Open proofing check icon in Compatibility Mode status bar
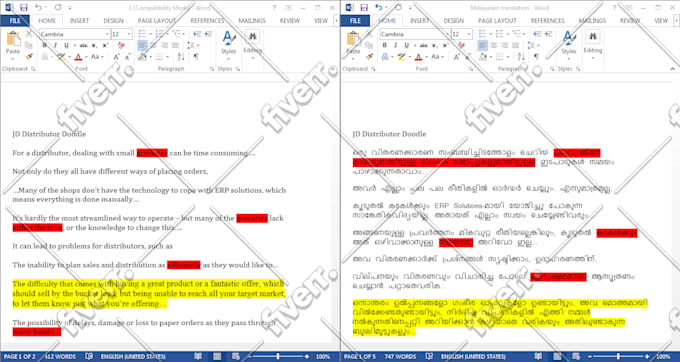The image size is (680, 362). click(89, 356)
